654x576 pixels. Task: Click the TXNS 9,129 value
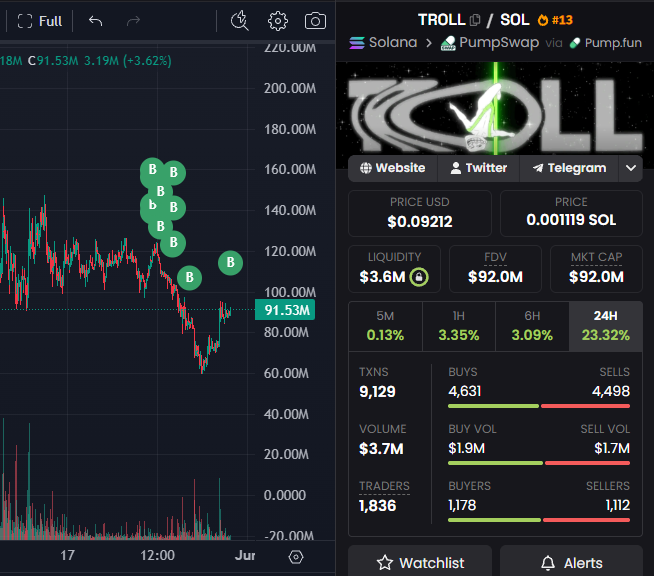pyautogui.click(x=377, y=391)
